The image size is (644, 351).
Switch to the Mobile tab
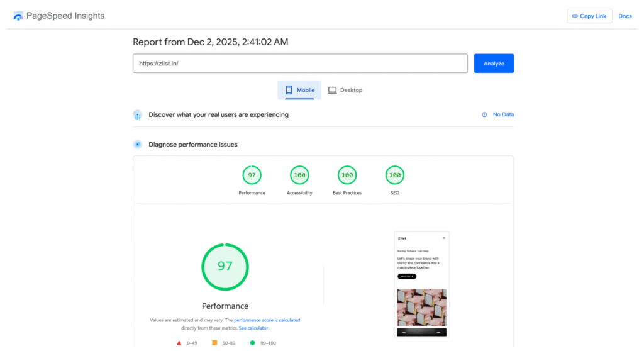tap(299, 90)
